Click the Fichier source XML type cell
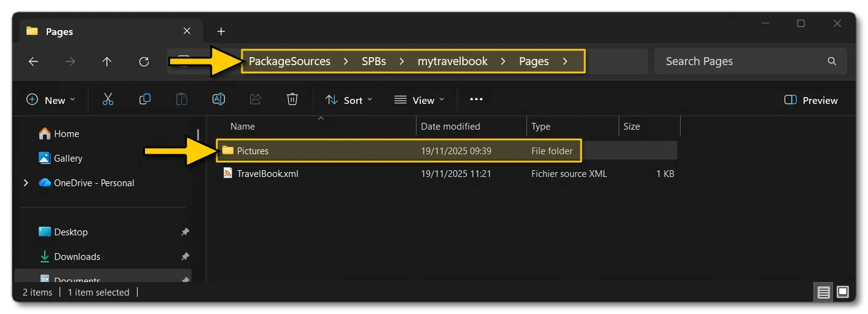The width and height of the screenshot is (868, 314). 569,174
